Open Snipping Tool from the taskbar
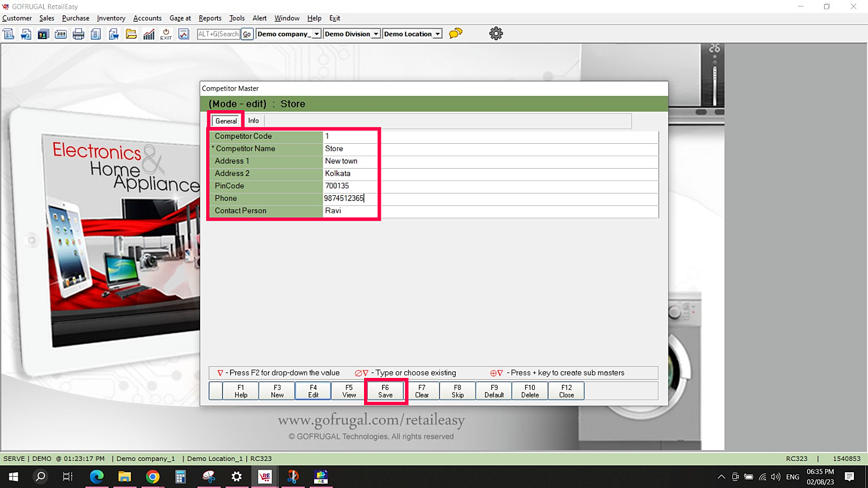This screenshot has height=488, width=868. coord(209,477)
